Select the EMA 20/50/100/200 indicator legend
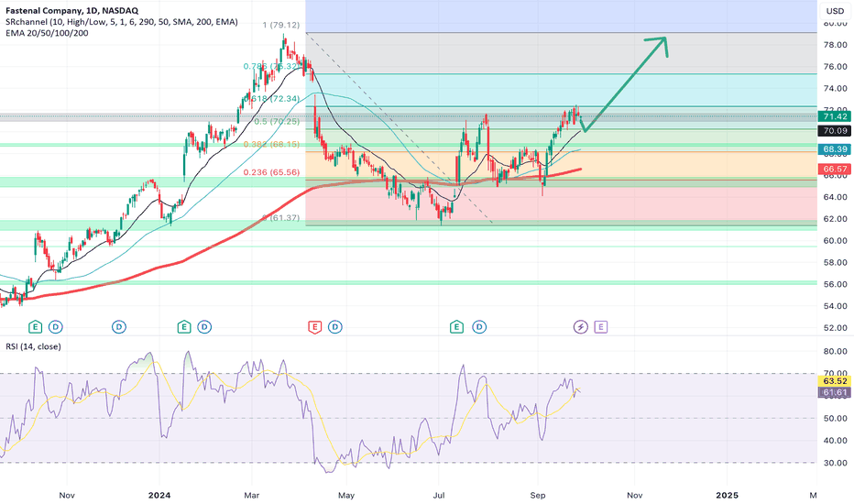This screenshot has height=504, width=854. point(47,33)
